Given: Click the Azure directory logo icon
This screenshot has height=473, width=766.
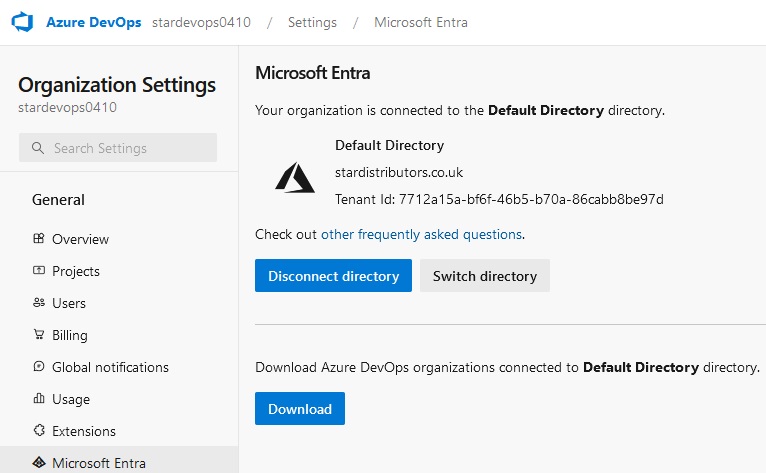Looking at the screenshot, I should pyautogui.click(x=295, y=178).
